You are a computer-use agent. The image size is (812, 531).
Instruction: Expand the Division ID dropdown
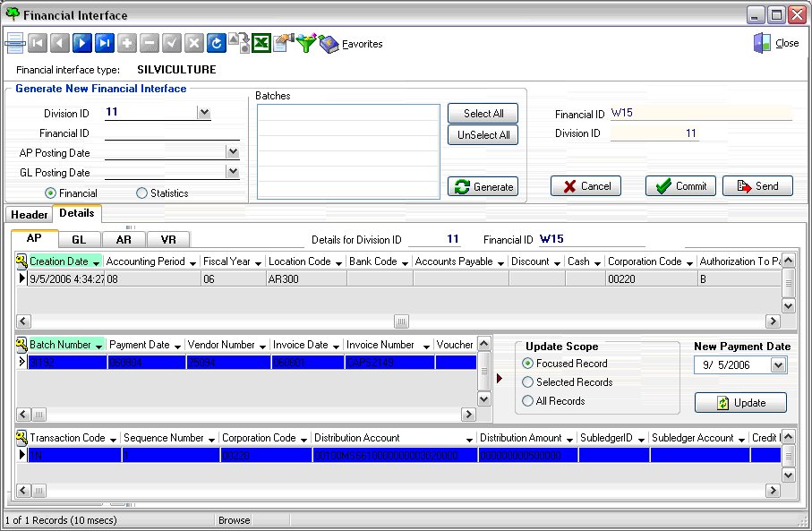204,113
